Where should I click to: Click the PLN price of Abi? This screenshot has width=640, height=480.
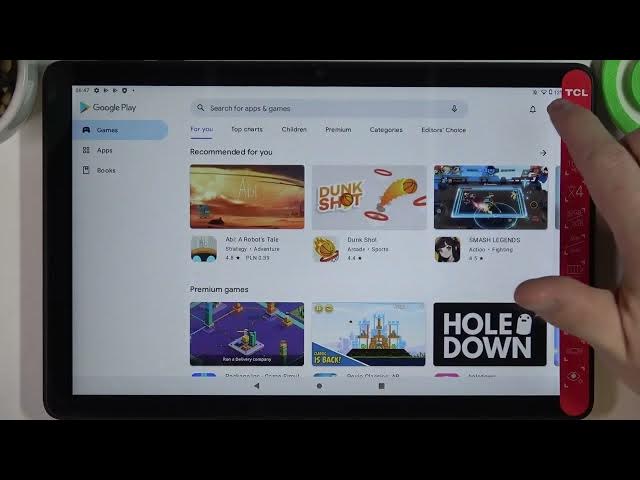coord(257,258)
